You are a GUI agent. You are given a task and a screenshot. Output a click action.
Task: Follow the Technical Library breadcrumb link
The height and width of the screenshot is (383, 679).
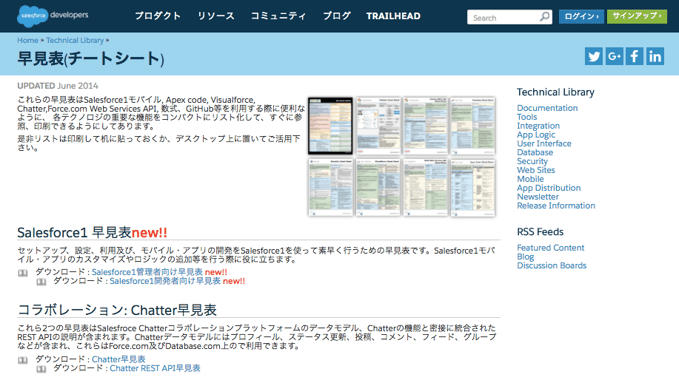pos(75,40)
